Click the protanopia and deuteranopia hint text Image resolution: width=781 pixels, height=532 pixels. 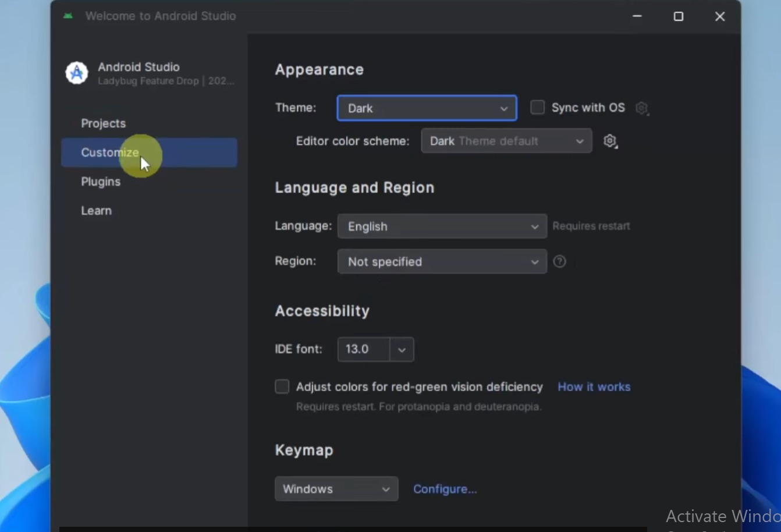pos(418,407)
